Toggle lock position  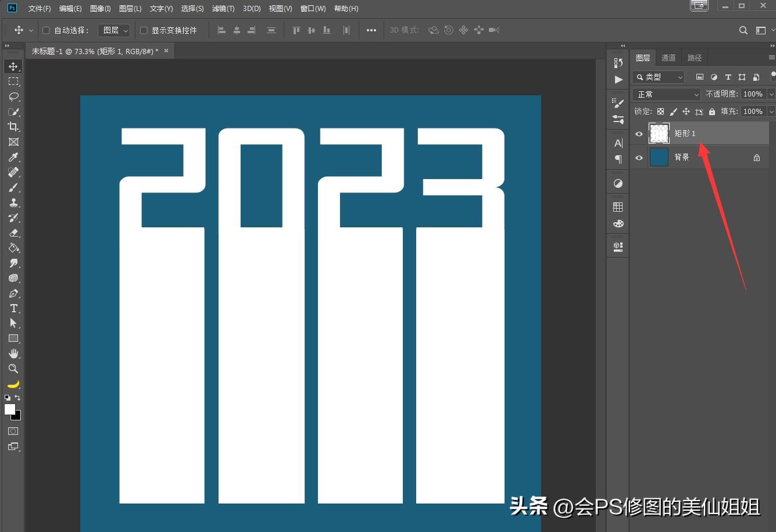tap(686, 111)
